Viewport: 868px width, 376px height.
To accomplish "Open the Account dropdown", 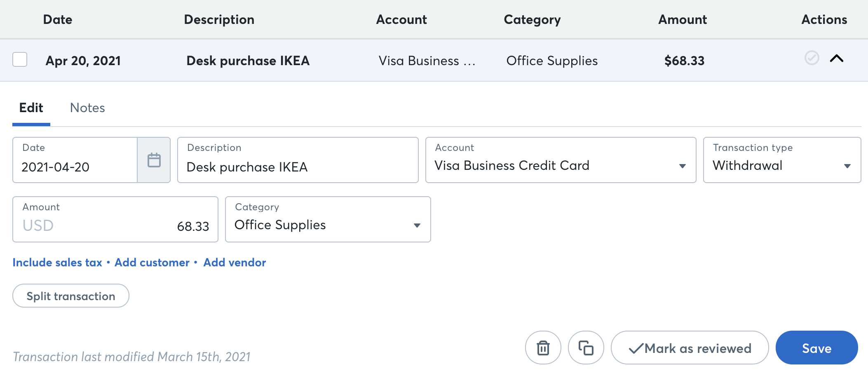I will (x=683, y=165).
